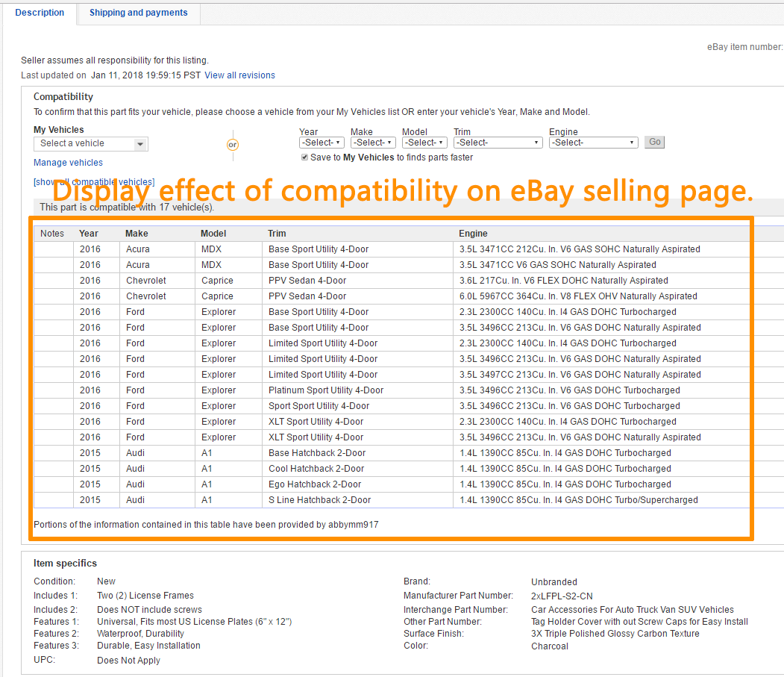The width and height of the screenshot is (784, 677).
Task: Select the Ego Hatchback 2-Door trim cell
Action: [315, 484]
